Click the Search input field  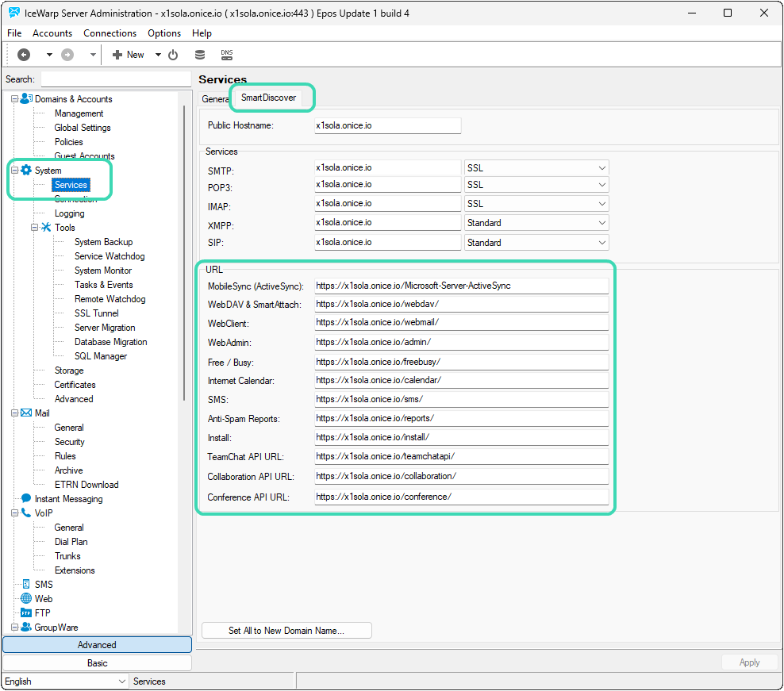pos(116,79)
